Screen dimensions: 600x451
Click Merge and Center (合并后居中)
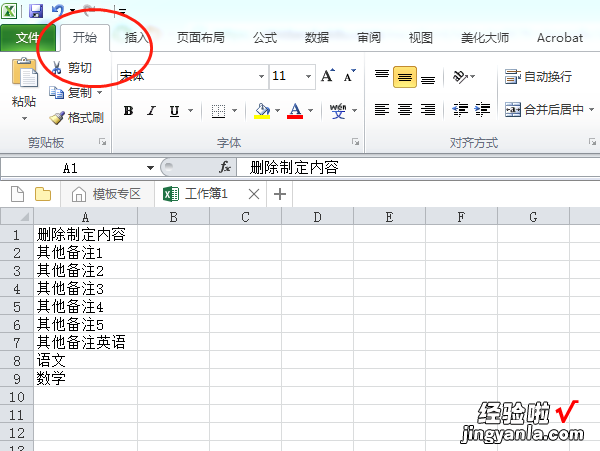[x=544, y=110]
